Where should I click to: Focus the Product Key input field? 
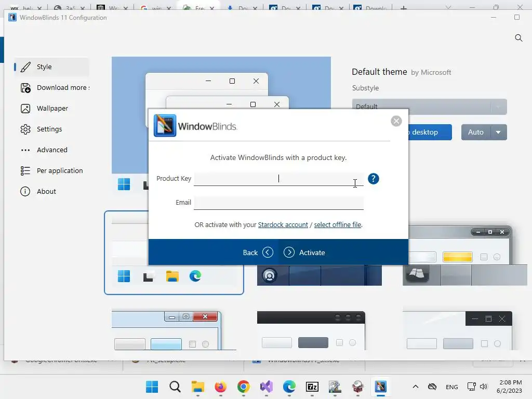[x=278, y=179]
